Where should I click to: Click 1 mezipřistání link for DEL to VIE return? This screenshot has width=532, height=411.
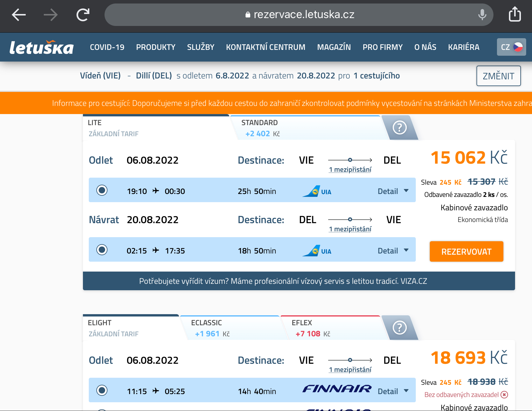[350, 229]
